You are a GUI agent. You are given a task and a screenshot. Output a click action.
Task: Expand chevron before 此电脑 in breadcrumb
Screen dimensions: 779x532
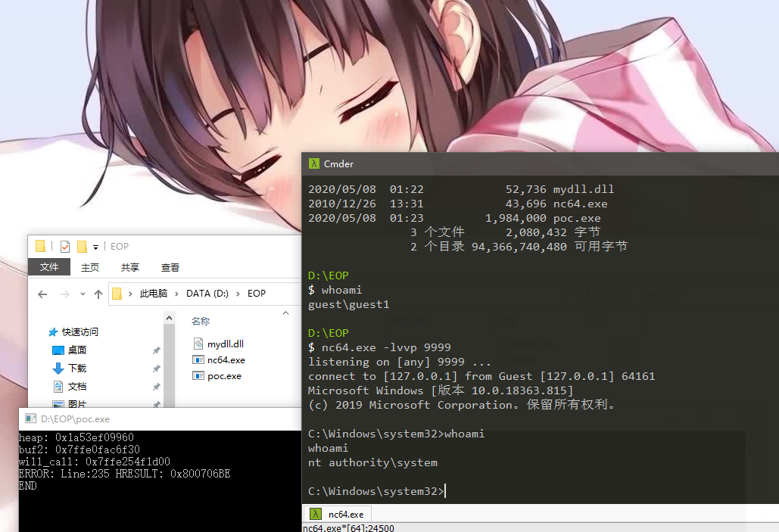tap(130, 294)
